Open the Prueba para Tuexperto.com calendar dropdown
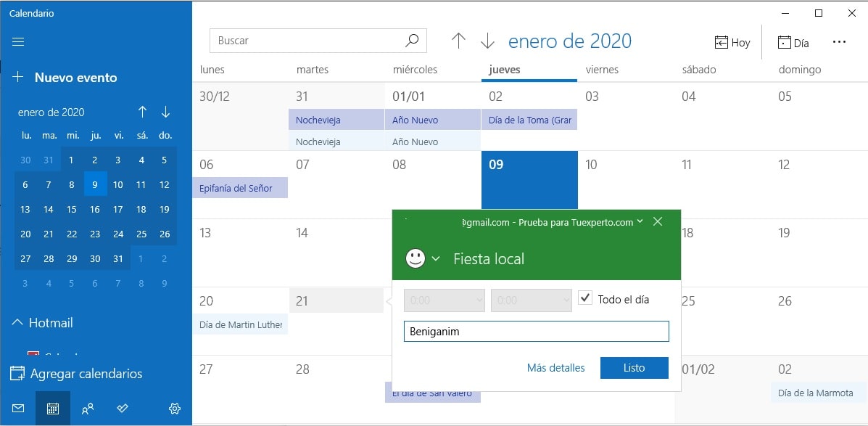Image resolution: width=868 pixels, height=426 pixels. pyautogui.click(x=638, y=222)
